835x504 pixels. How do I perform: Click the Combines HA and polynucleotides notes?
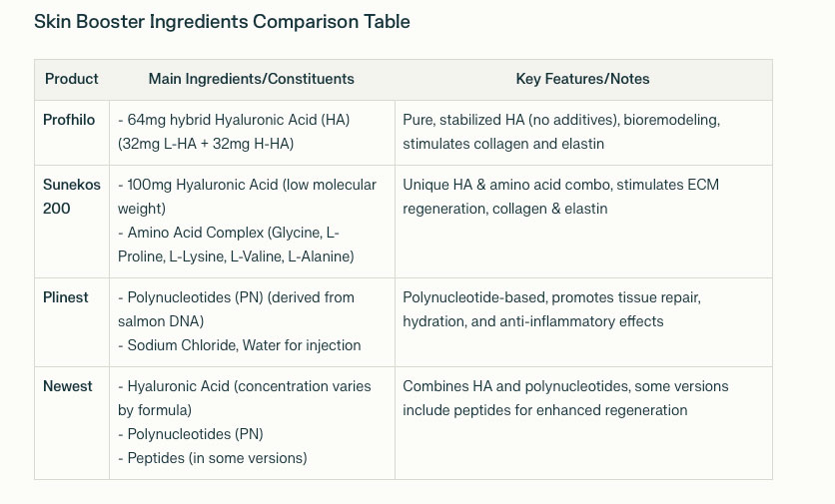click(565, 398)
